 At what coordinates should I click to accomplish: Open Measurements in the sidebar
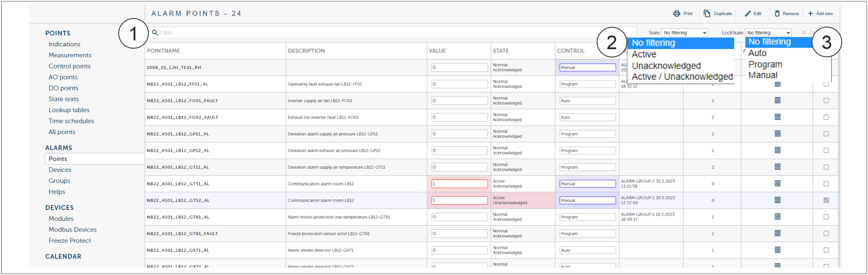[x=70, y=55]
